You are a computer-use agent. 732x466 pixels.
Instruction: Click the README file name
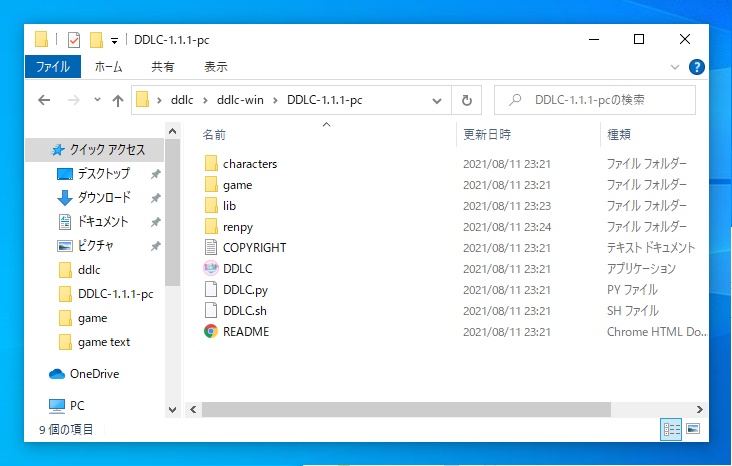coord(246,332)
